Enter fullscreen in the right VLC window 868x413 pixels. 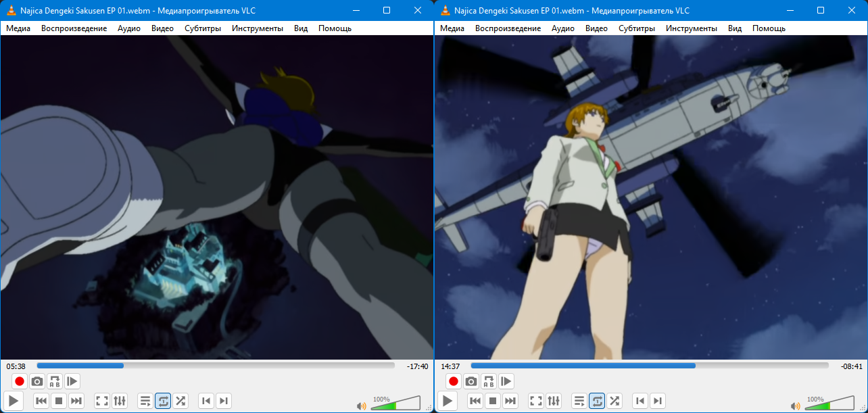536,401
